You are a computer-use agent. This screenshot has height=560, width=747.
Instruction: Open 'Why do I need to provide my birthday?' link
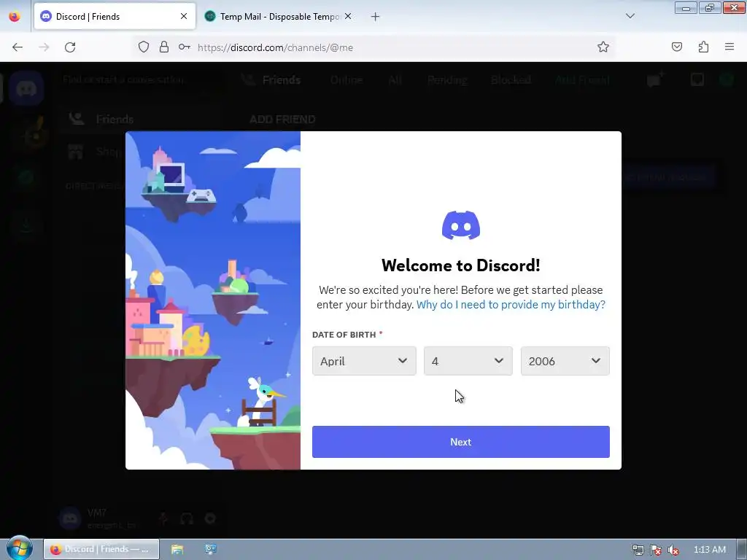click(x=511, y=304)
